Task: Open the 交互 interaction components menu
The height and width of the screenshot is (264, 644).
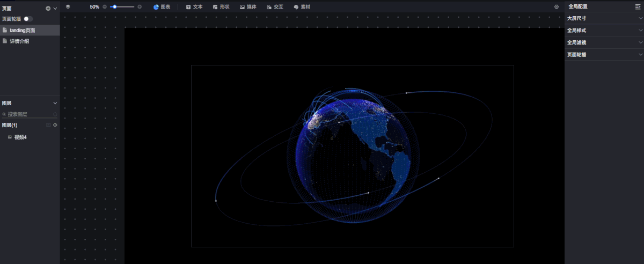Action: tap(275, 7)
